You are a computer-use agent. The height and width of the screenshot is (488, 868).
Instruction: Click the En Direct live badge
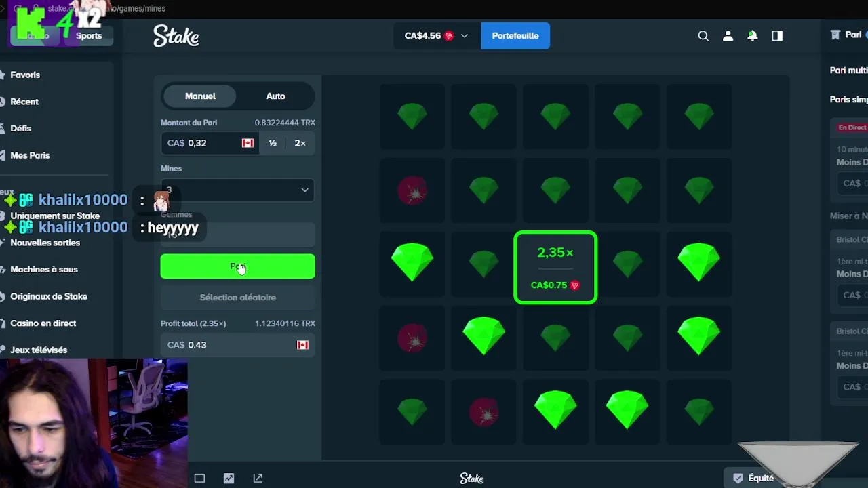click(852, 127)
